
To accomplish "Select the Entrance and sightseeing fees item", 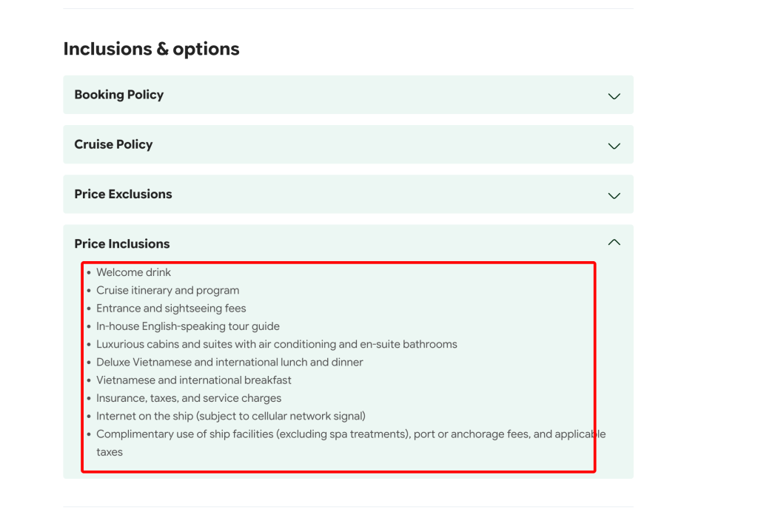I will point(171,308).
